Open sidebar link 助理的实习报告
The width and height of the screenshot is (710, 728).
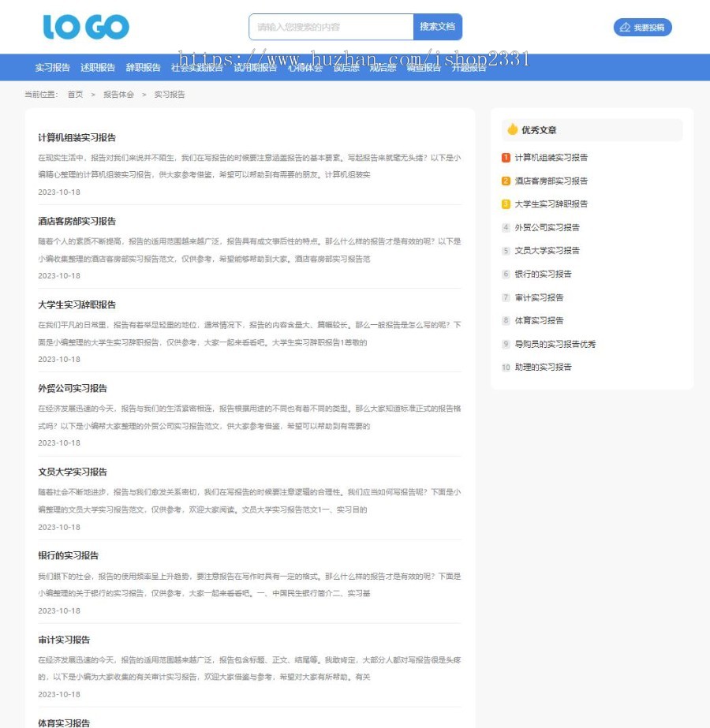point(543,368)
